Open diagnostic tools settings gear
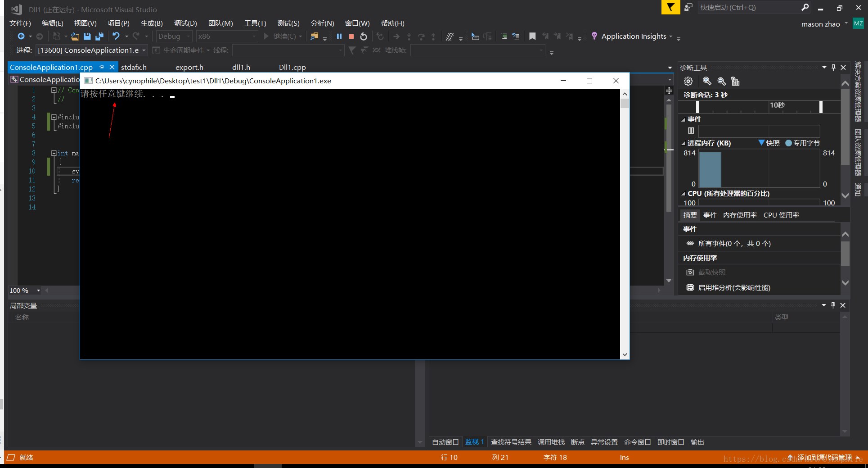868x468 pixels. click(688, 81)
